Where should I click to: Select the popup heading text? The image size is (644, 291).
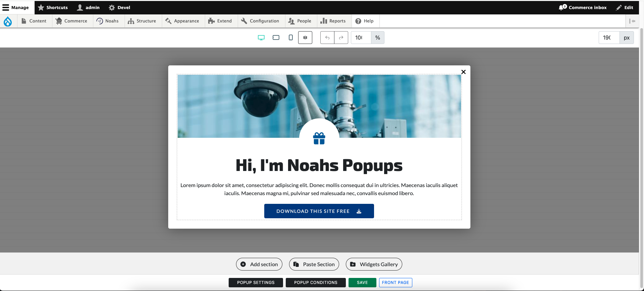(319, 165)
